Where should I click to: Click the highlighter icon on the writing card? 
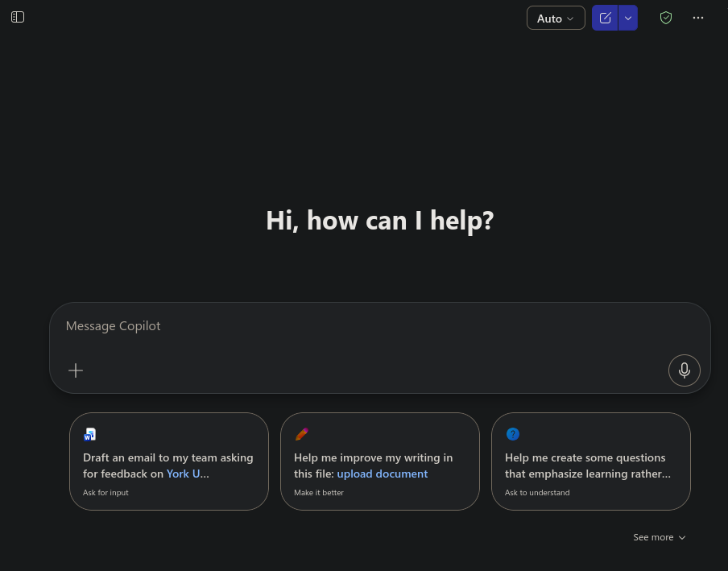pos(301,433)
